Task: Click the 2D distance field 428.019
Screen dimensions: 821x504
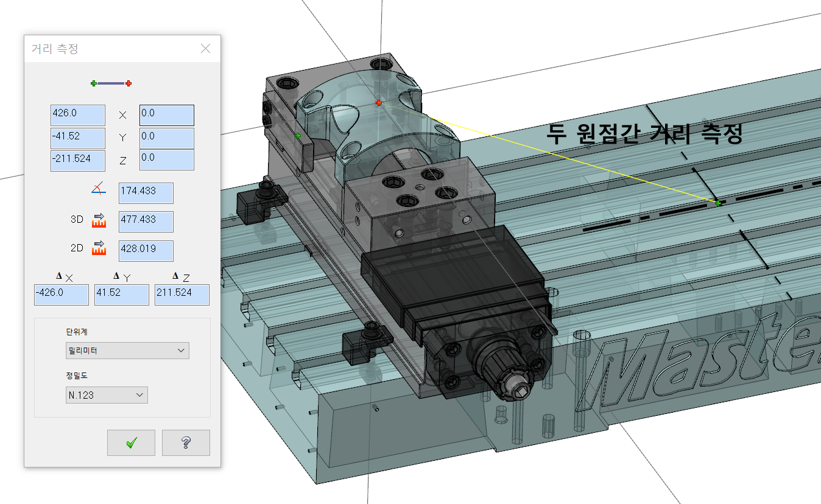Action: coord(146,251)
